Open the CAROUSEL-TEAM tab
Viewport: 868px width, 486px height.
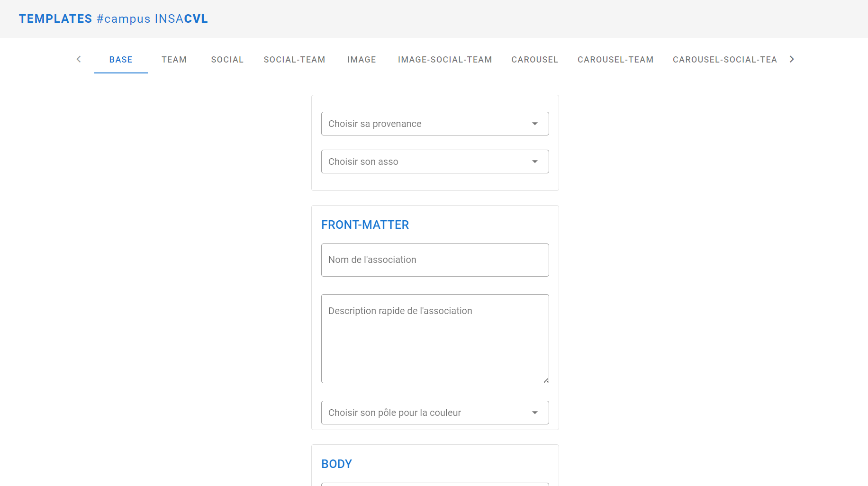(x=615, y=59)
